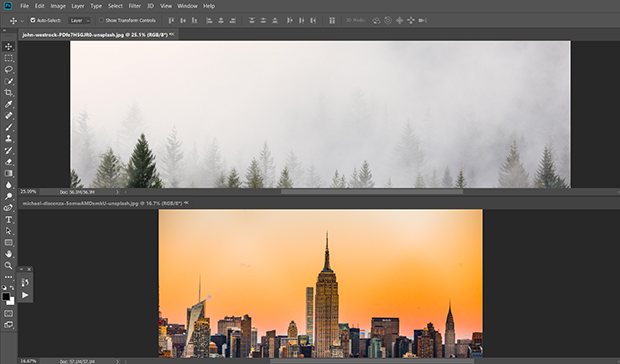Enable Show Transform Controls checkbox

pos(101,20)
